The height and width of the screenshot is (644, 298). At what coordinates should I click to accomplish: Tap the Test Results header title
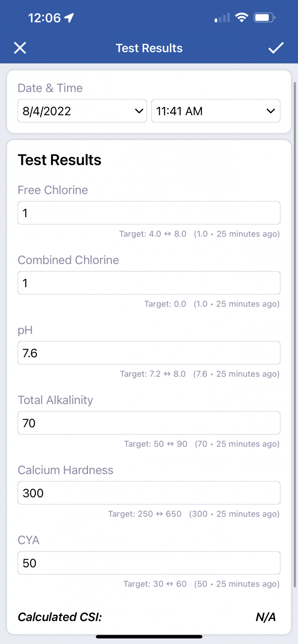[x=149, y=48]
